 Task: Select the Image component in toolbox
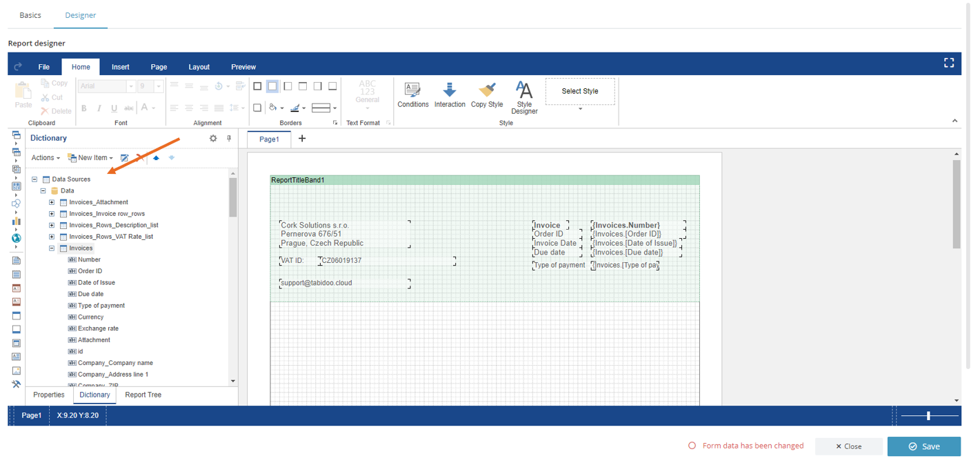pyautogui.click(x=17, y=370)
